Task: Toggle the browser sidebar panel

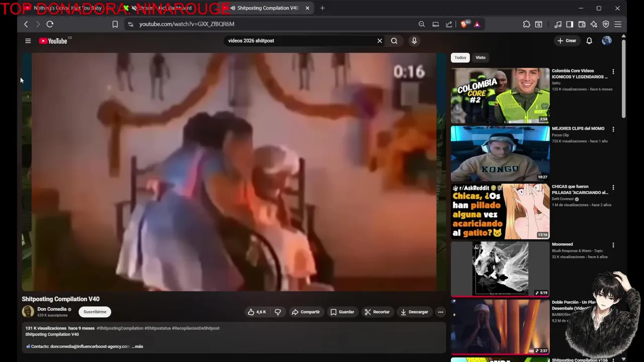Action: [570, 24]
